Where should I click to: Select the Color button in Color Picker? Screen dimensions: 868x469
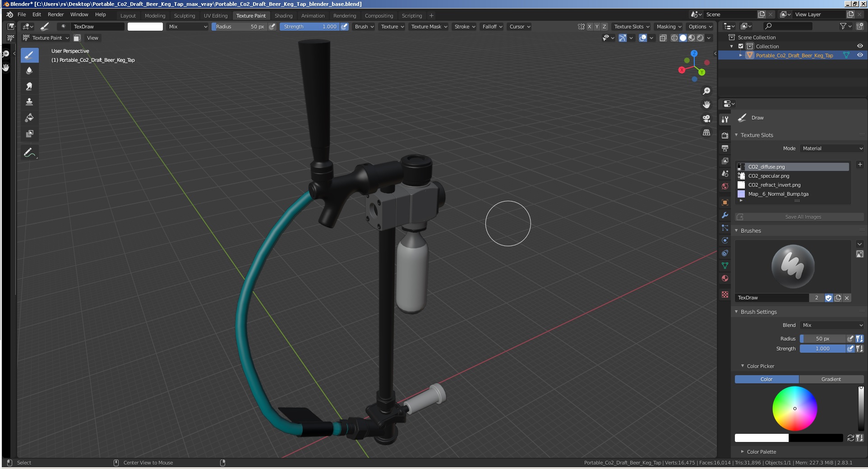[x=766, y=379]
